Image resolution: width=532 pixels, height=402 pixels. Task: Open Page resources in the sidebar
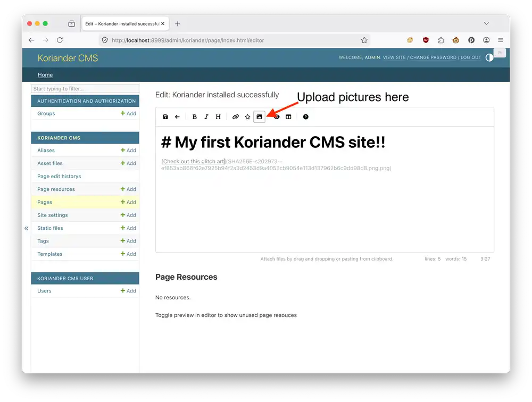56,189
